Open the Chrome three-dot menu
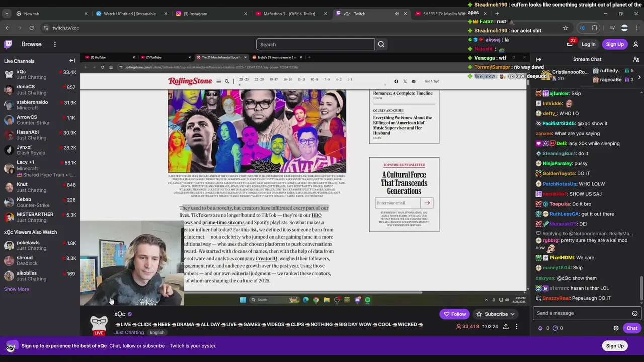644x362 pixels. [637, 28]
